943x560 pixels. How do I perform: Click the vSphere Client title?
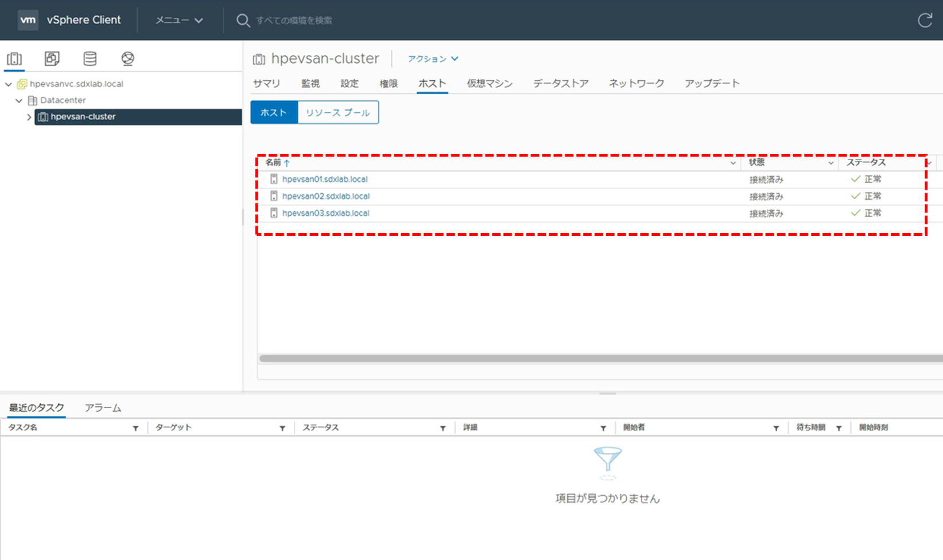[84, 20]
